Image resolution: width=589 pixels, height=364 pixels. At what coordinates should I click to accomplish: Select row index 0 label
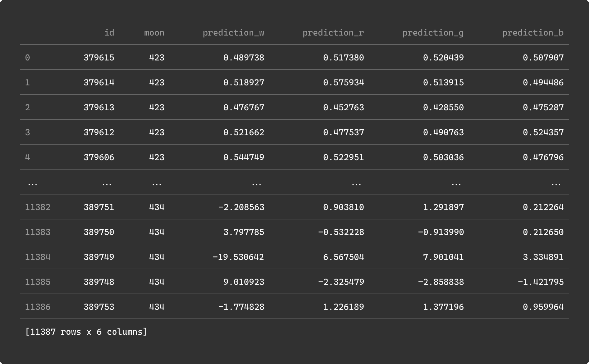[x=27, y=58]
